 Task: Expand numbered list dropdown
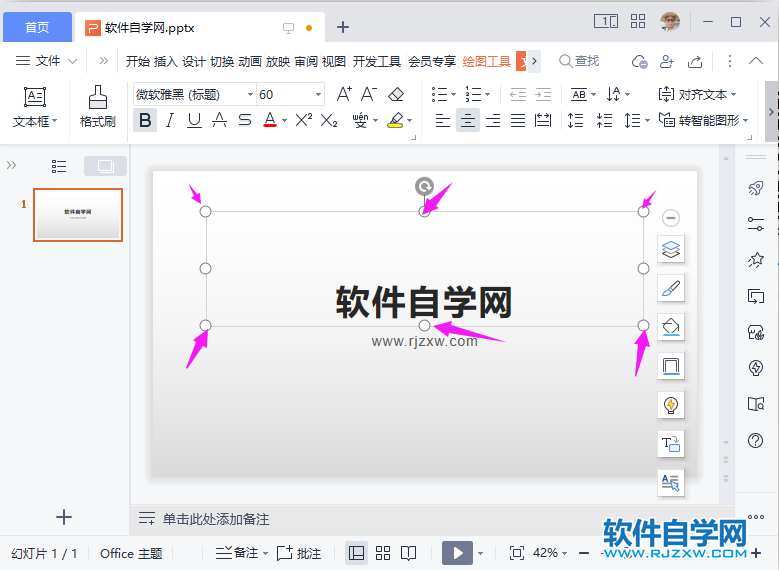pos(487,94)
